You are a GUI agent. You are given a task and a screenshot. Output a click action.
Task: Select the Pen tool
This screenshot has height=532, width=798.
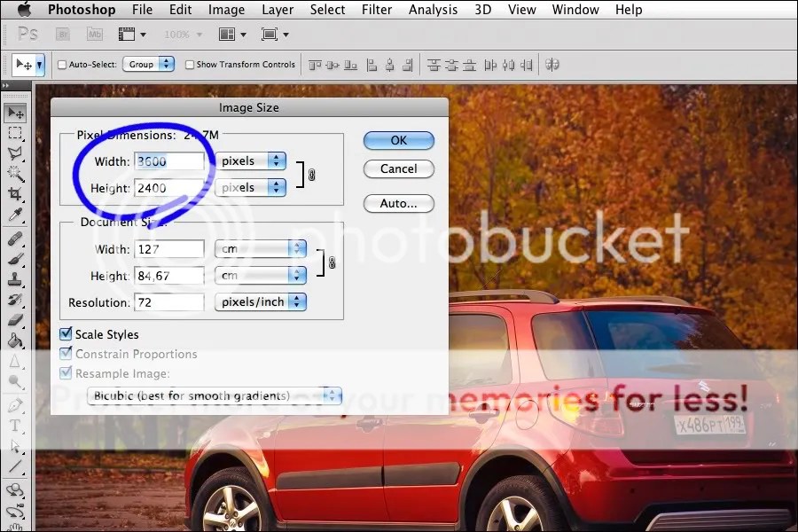point(15,406)
